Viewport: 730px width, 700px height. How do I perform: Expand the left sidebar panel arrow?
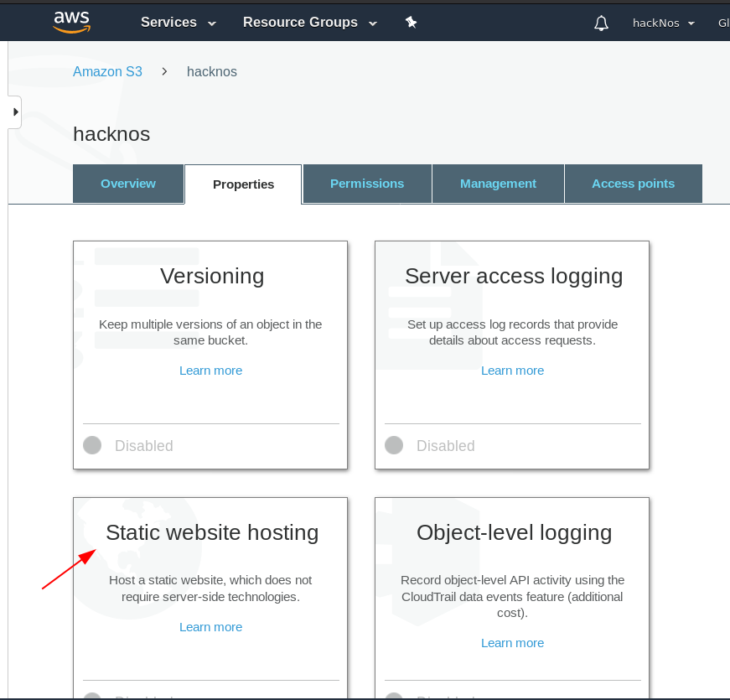(x=15, y=111)
